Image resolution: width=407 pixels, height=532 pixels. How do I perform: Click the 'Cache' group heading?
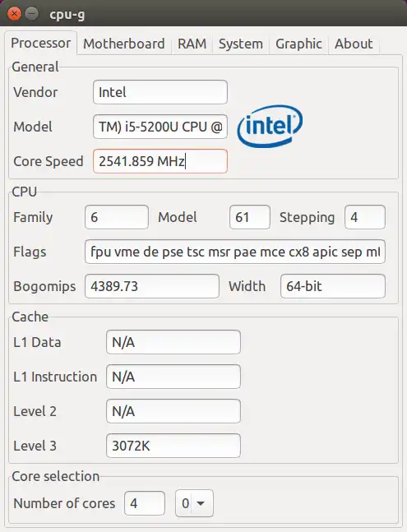[x=30, y=317]
